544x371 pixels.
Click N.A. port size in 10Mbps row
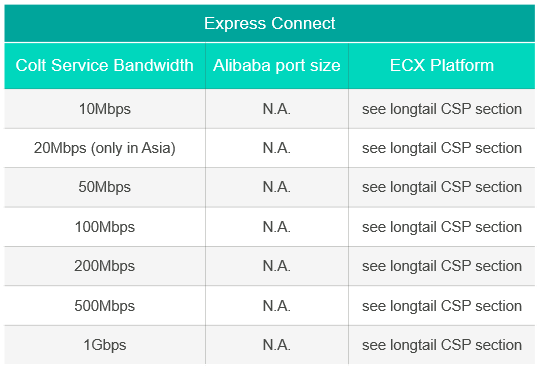(x=277, y=109)
